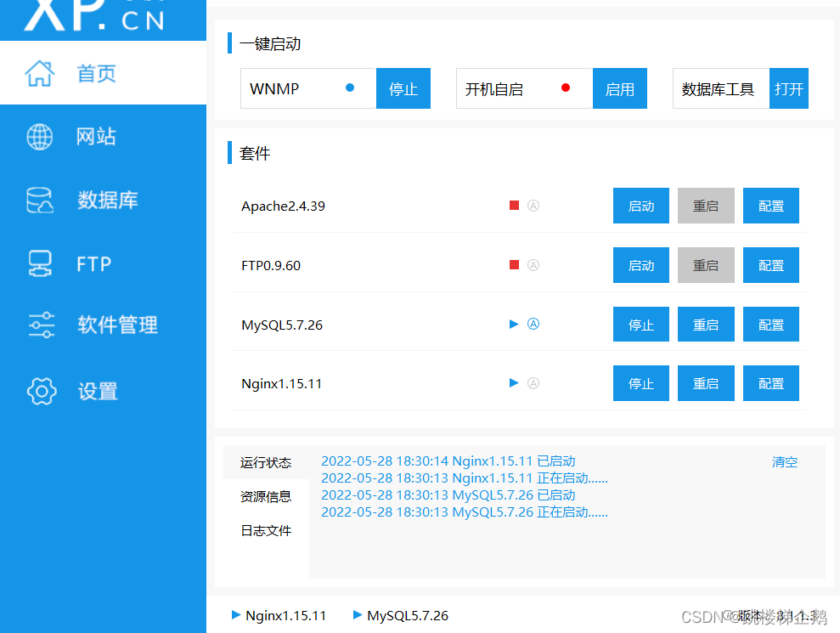The width and height of the screenshot is (840, 633).
Task: Toggle Nginx1.15.11 auto-start circled A
Action: click(x=533, y=382)
